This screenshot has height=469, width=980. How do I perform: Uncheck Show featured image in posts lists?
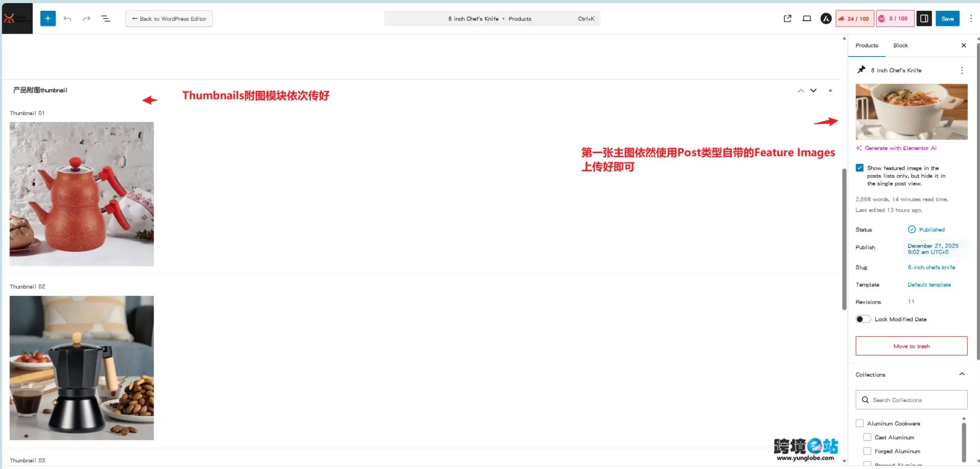pos(860,168)
